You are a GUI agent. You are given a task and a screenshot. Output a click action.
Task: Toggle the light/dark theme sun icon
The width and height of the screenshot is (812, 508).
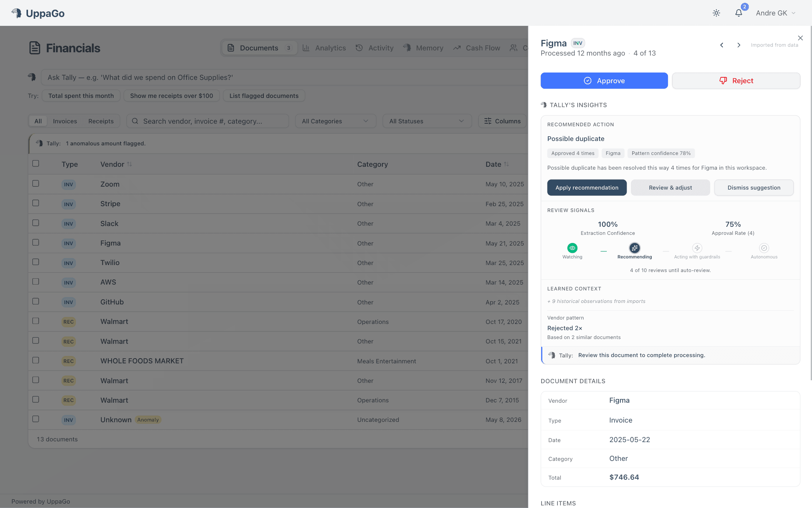[716, 13]
